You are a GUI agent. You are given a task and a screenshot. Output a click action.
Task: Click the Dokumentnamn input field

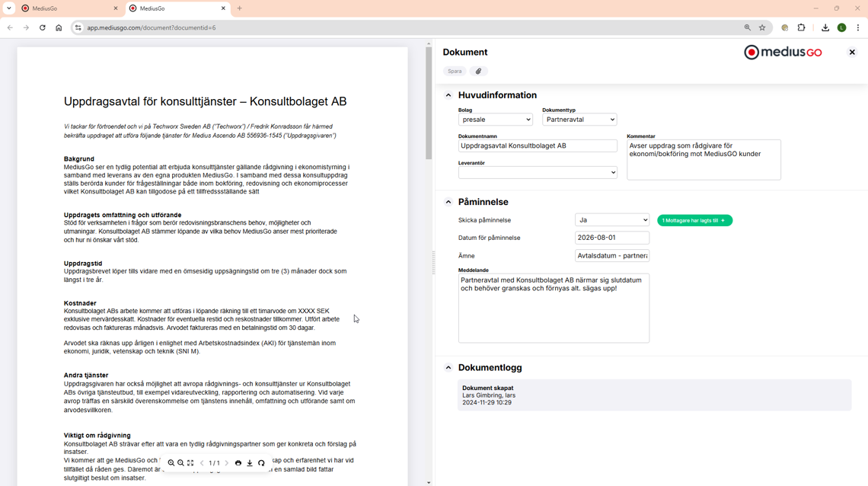tap(538, 145)
